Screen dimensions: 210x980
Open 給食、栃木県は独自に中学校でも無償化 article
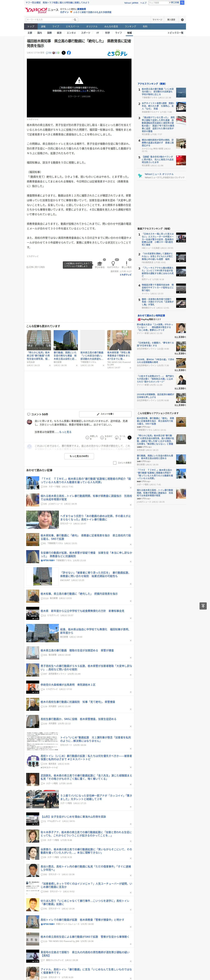tap(95, 631)
